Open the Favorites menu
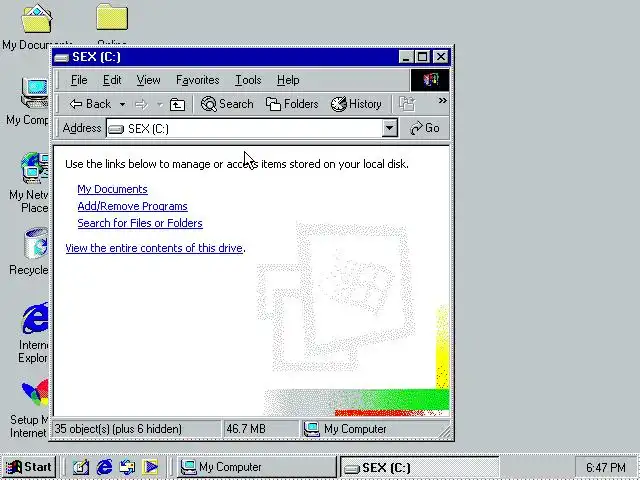 pyautogui.click(x=198, y=80)
